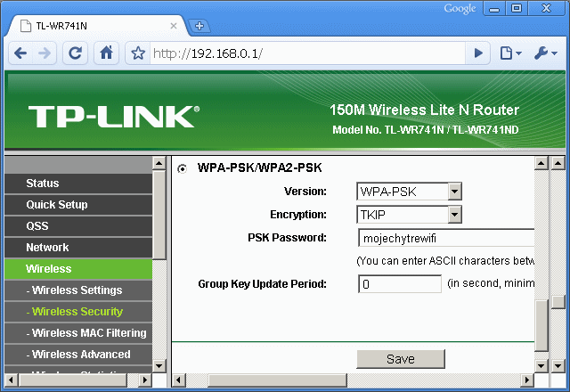Open the page menu icon
The width and height of the screenshot is (570, 392).
[510, 53]
